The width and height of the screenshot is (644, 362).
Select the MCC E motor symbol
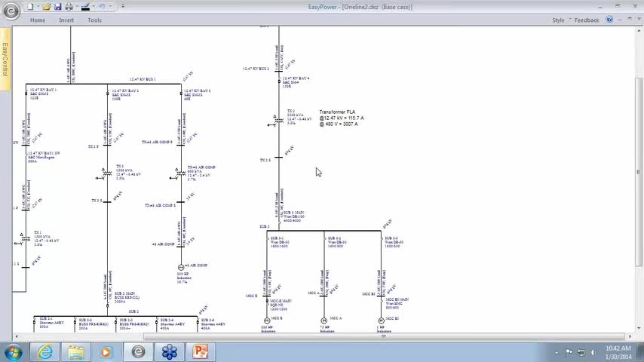(266, 321)
